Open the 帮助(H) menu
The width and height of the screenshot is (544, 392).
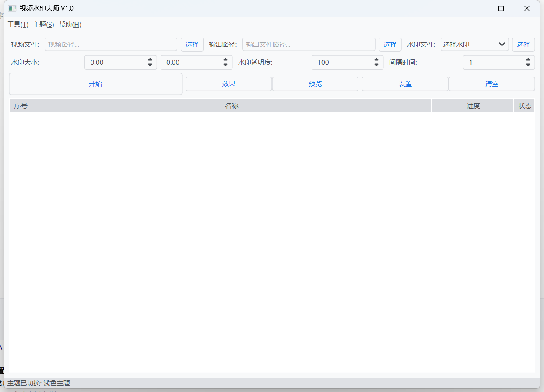click(x=70, y=24)
